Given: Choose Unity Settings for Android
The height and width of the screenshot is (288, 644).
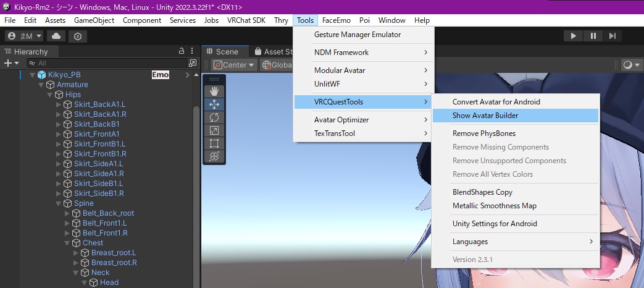Looking at the screenshot, I should coord(516,224).
